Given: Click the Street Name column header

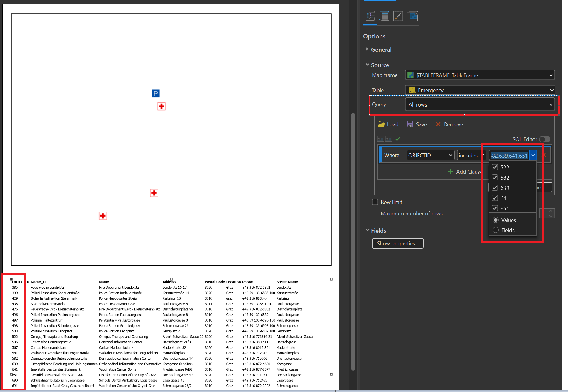Looking at the screenshot, I should pyautogui.click(x=287, y=282).
